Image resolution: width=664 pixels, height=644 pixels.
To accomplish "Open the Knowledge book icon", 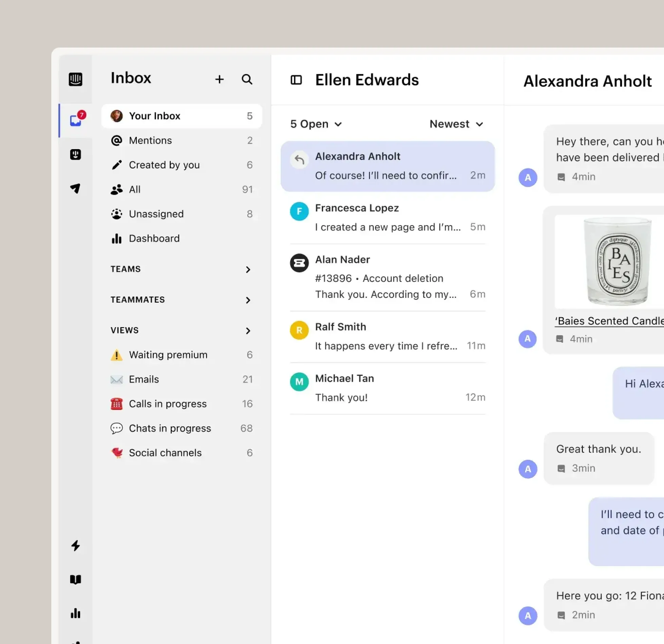I will (x=75, y=579).
